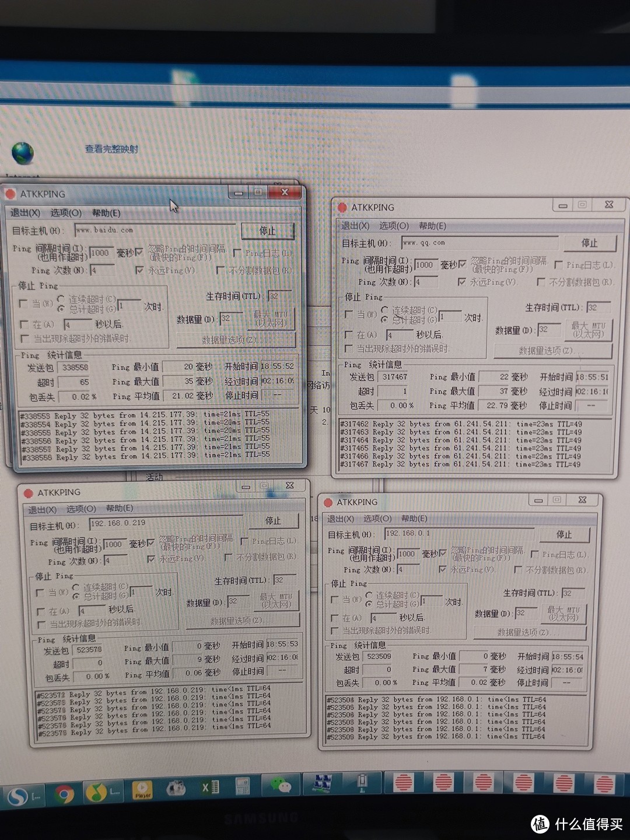Enable 不分割数据包 checkbox in baidu window

(x=220, y=270)
